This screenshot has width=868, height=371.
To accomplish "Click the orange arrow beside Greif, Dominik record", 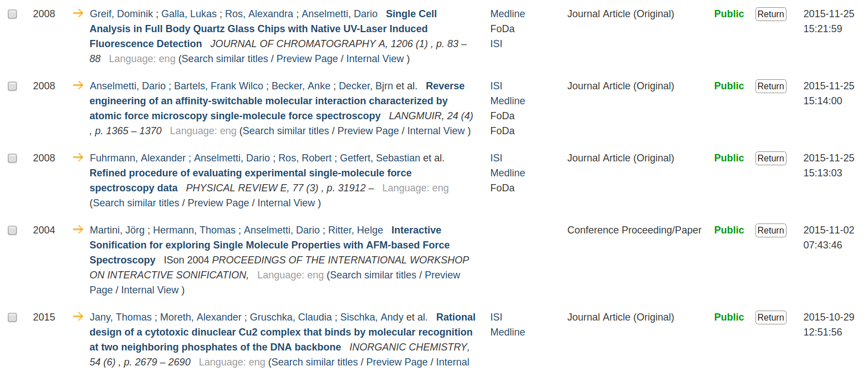I will 78,13.
